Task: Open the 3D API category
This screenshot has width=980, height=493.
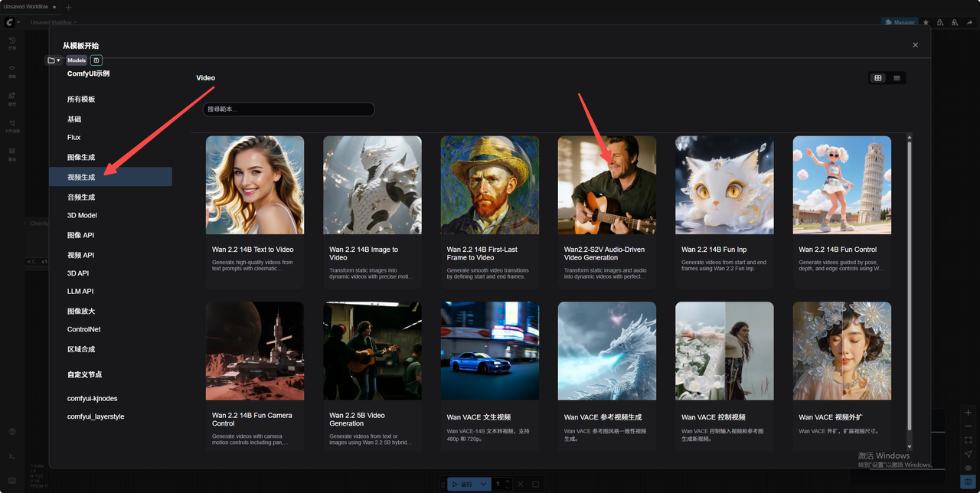Action: coord(110,273)
